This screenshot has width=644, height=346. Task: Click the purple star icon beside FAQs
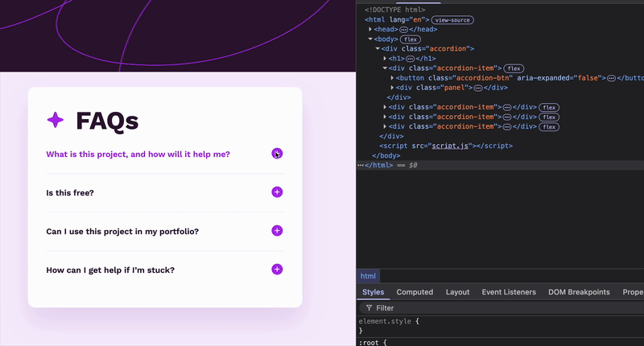56,121
